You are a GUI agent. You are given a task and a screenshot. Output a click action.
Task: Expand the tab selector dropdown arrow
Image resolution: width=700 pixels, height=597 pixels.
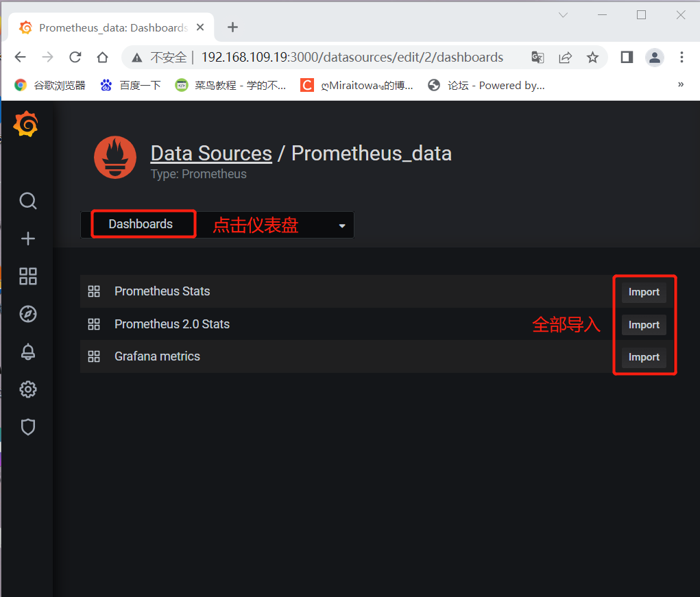(x=342, y=226)
